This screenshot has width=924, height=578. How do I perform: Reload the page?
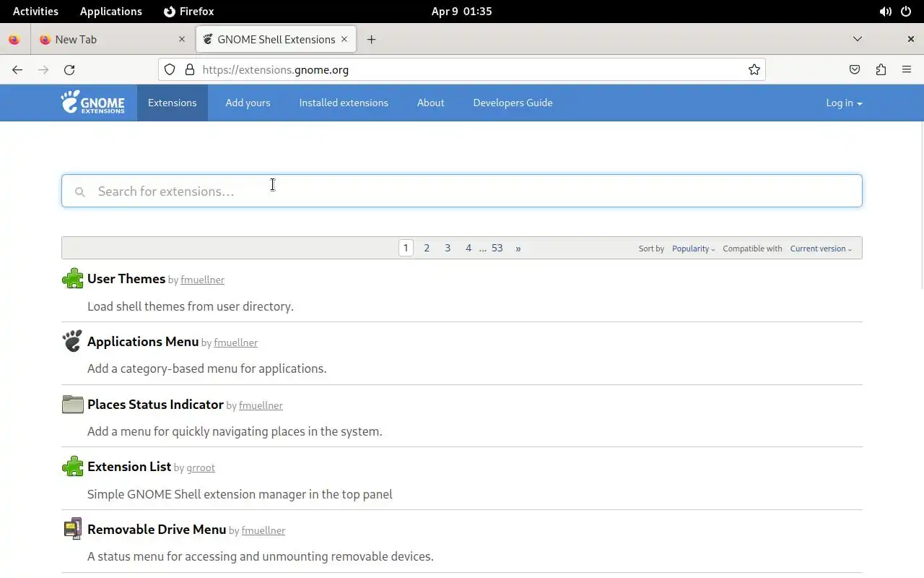pyautogui.click(x=69, y=69)
